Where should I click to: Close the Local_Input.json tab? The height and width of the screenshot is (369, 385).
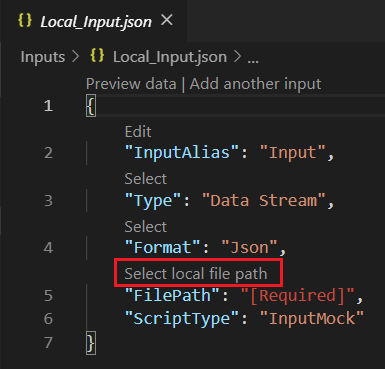tap(167, 20)
